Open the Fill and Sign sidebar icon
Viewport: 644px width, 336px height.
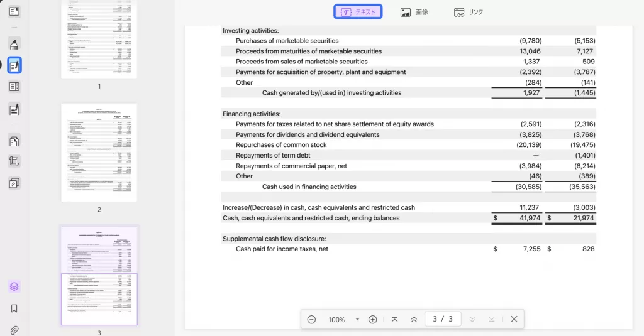(x=14, y=109)
